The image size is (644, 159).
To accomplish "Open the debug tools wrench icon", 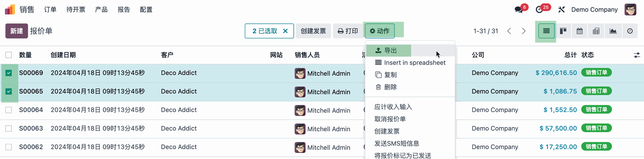I will tap(561, 10).
